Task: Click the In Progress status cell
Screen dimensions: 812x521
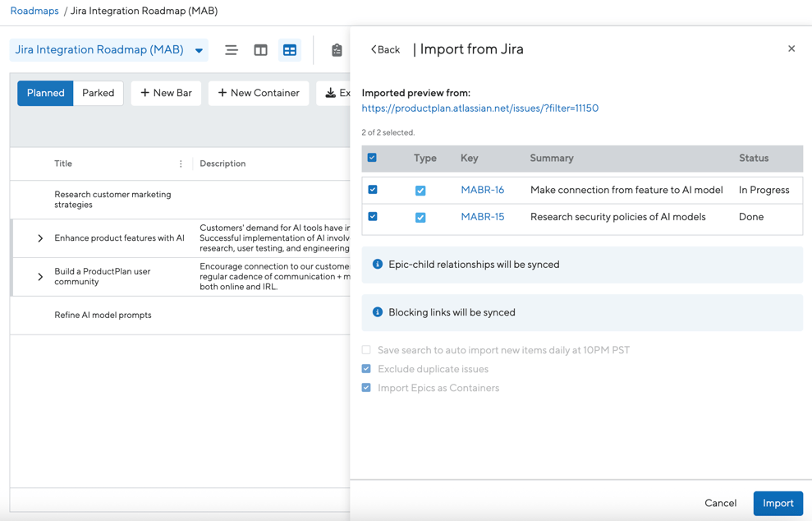Action: click(x=764, y=191)
